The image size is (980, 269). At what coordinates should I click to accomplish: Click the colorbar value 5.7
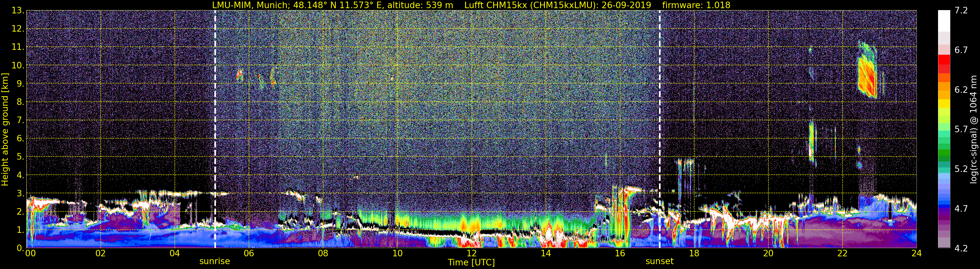(961, 129)
